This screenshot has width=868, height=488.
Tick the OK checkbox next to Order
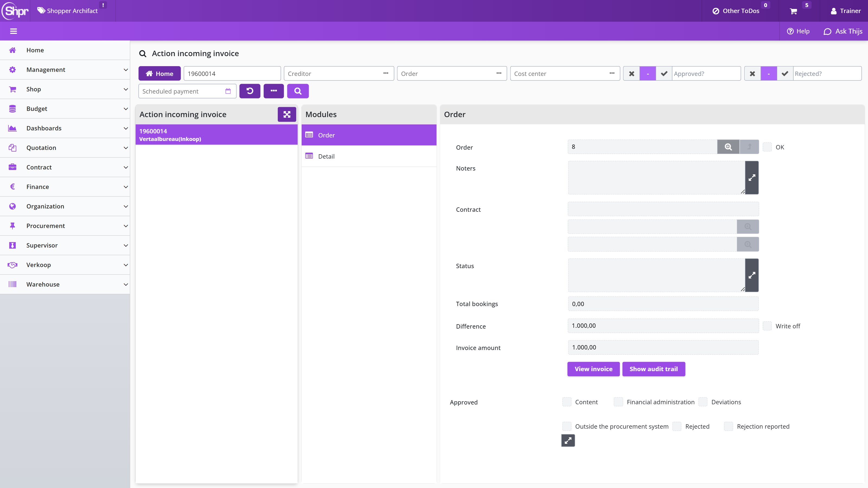click(767, 147)
